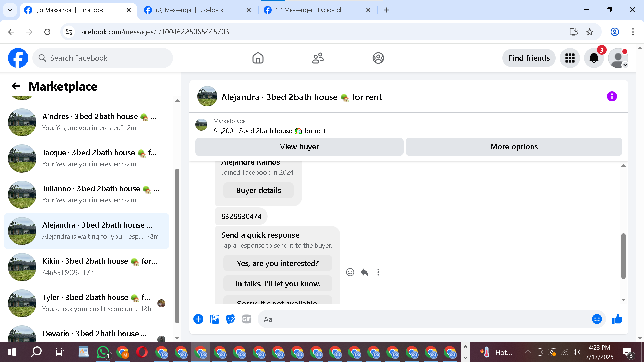The height and width of the screenshot is (362, 644).
Task: Open account profile dropdown menu
Action: coord(618,58)
